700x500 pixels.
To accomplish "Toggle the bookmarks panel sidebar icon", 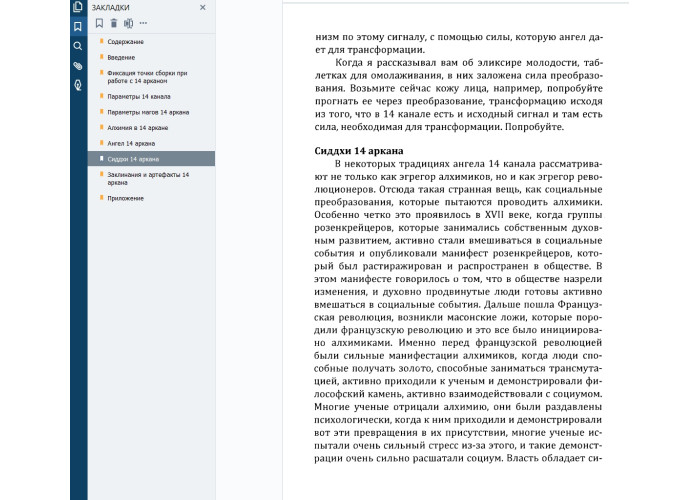I will click(x=77, y=26).
